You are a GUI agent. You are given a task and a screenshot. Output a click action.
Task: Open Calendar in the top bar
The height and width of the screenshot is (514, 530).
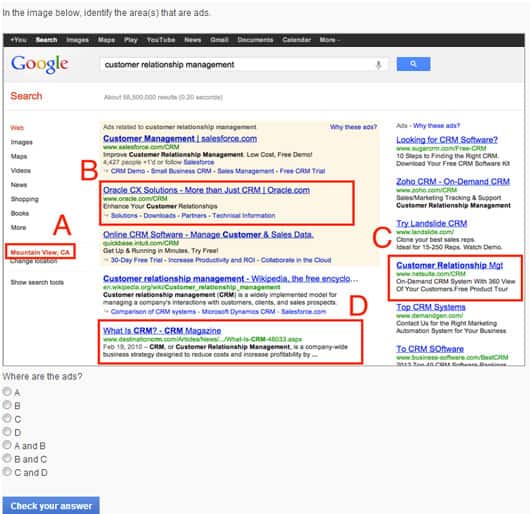coord(296,40)
